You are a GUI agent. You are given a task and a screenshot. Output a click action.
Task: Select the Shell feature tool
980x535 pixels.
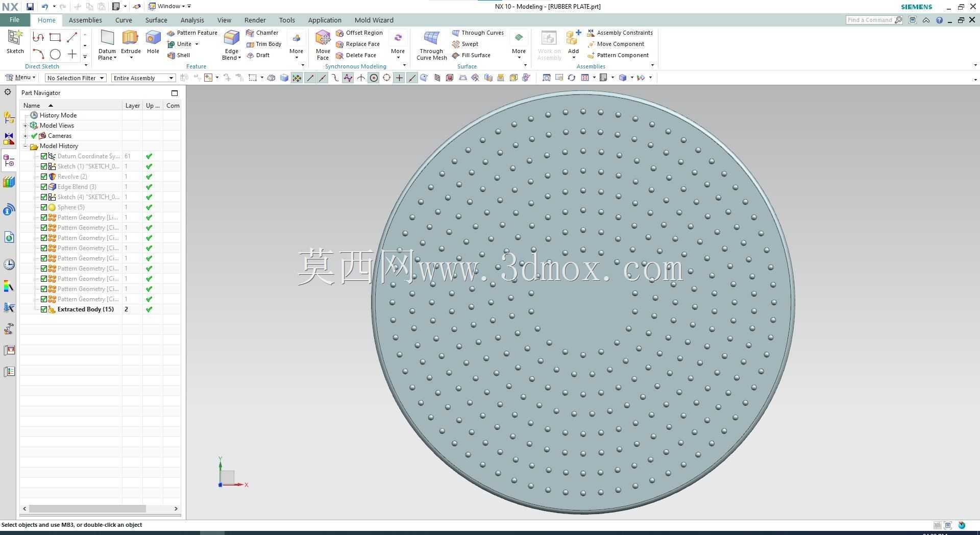tap(179, 55)
